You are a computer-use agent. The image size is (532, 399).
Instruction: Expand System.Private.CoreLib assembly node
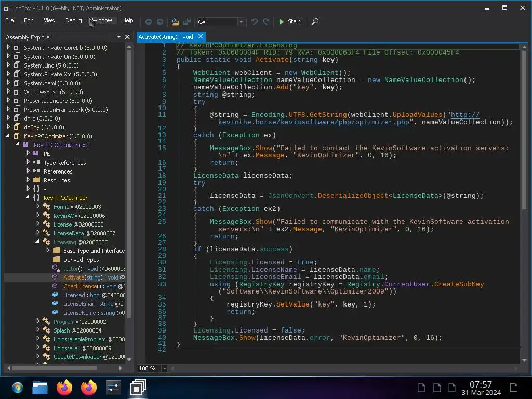(8, 47)
